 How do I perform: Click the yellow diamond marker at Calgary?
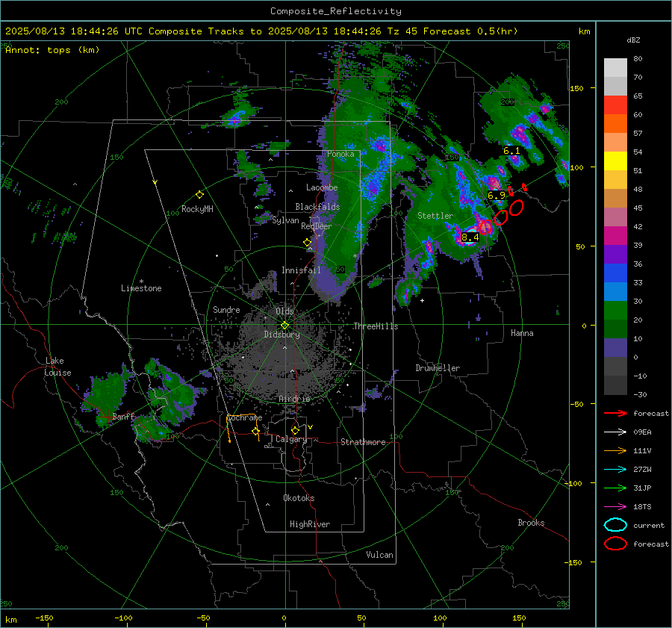(295, 430)
